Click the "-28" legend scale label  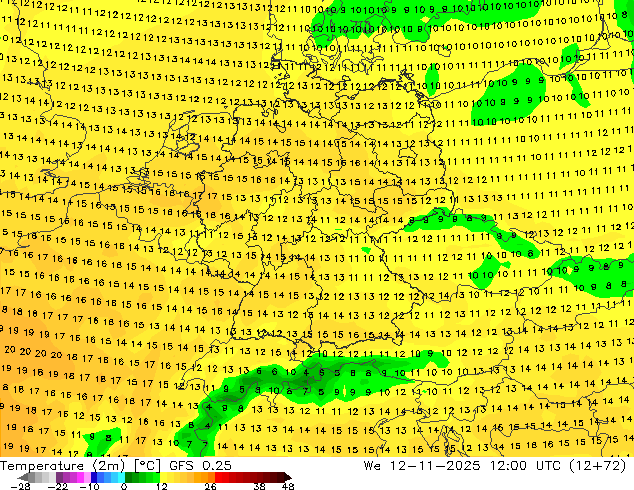[21, 486]
